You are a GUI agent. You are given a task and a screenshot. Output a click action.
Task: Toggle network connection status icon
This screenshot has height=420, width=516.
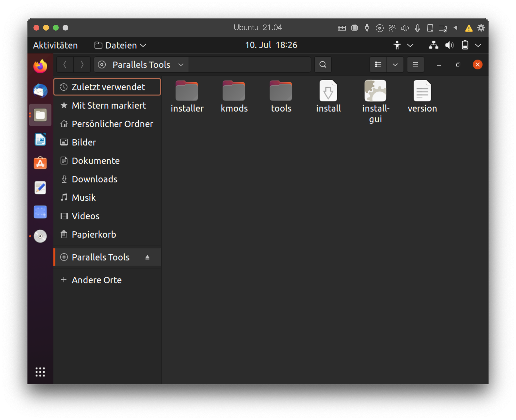434,45
